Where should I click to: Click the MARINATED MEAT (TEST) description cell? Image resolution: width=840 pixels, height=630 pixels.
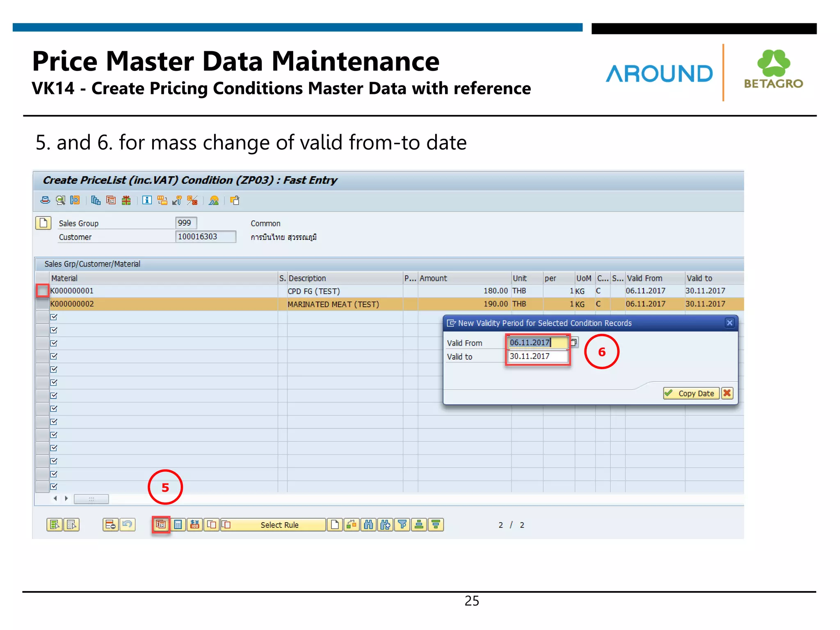pos(345,304)
